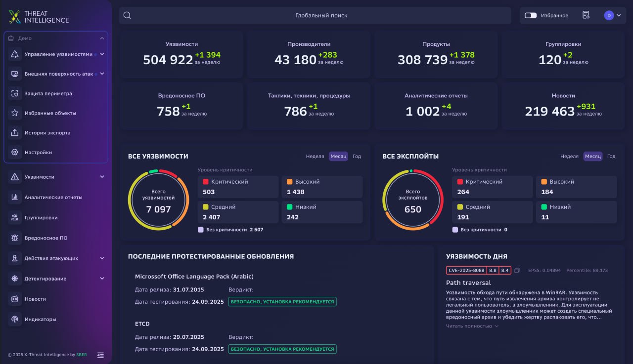Collapse the sidebar using the bottom icon
The height and width of the screenshot is (364, 633).
[x=101, y=355]
